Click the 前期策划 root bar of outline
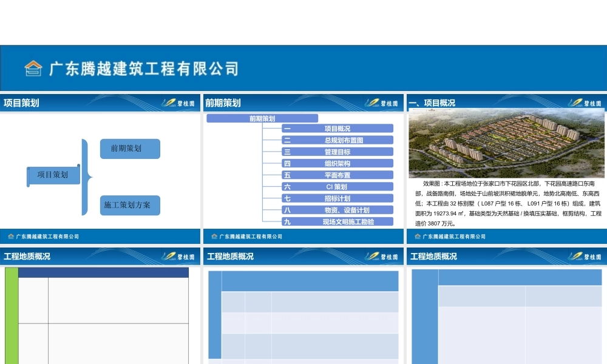 pos(262,118)
